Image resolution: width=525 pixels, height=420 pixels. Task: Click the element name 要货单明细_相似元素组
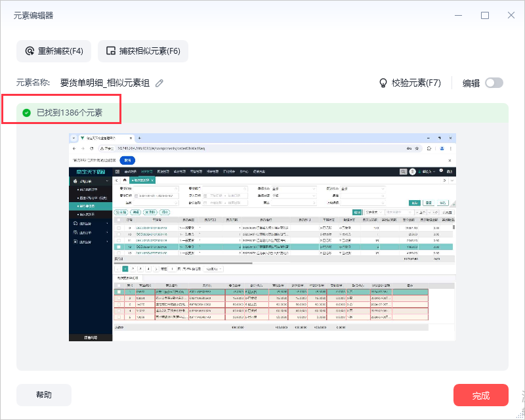105,83
